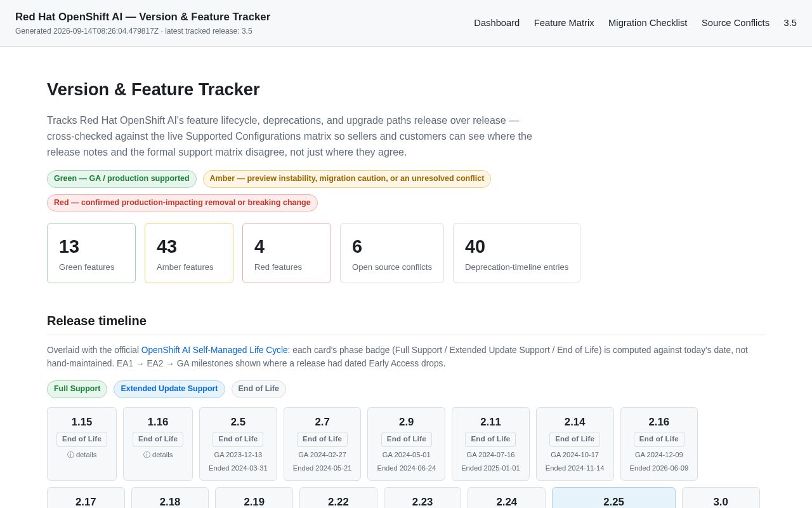Click the End of Life badge on 2.16

(x=659, y=439)
